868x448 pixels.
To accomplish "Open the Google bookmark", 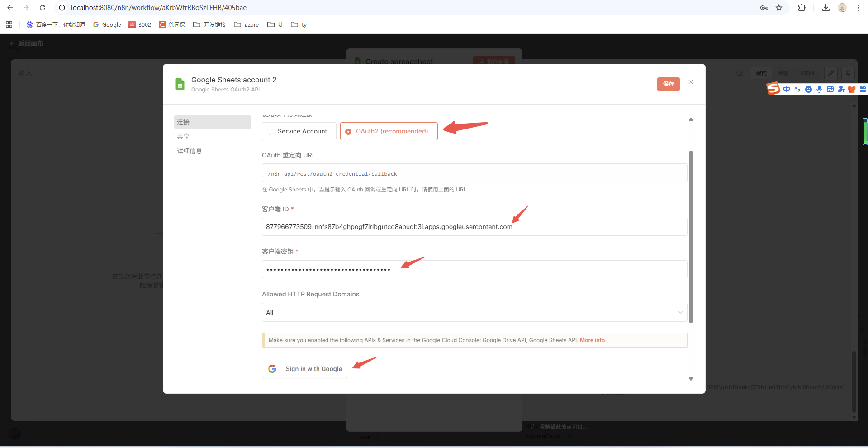I will tap(107, 24).
